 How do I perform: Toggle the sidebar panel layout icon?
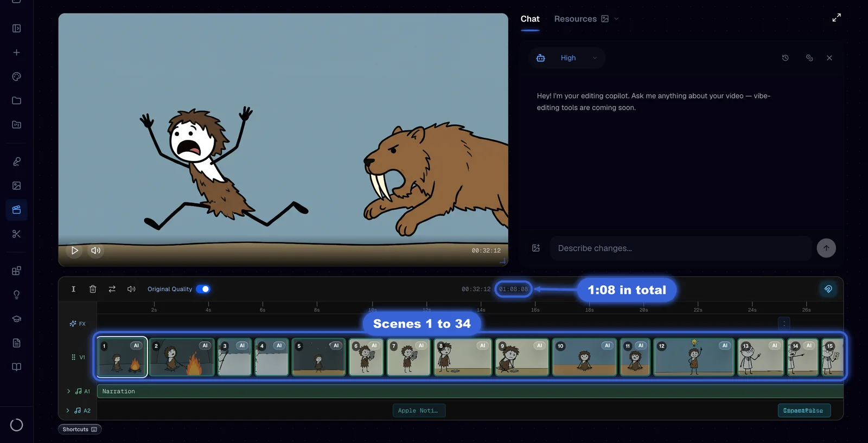[x=16, y=28]
